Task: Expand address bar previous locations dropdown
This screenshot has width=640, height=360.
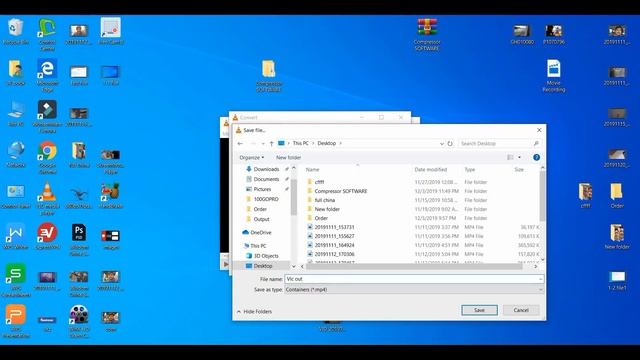Action: [x=442, y=144]
